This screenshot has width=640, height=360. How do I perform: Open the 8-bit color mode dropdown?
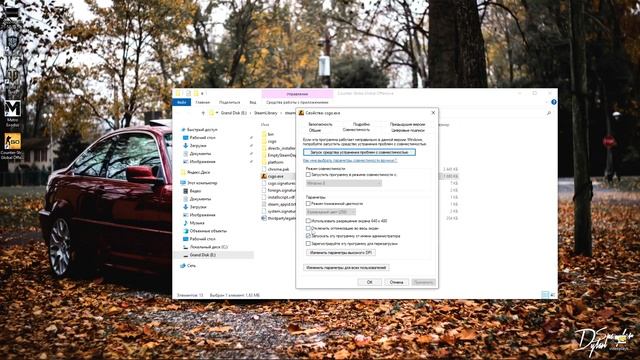pyautogui.click(x=331, y=212)
